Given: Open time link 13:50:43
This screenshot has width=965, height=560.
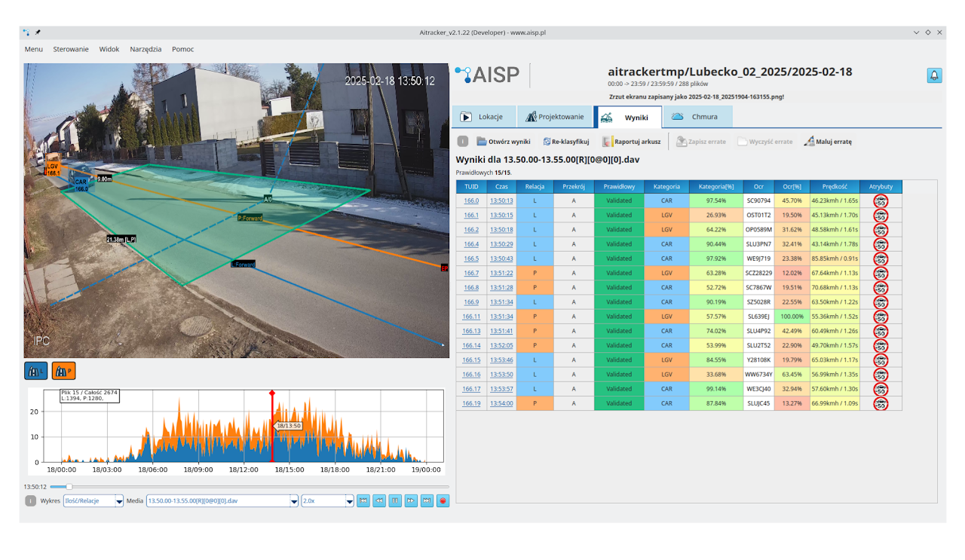Looking at the screenshot, I should (x=501, y=259).
